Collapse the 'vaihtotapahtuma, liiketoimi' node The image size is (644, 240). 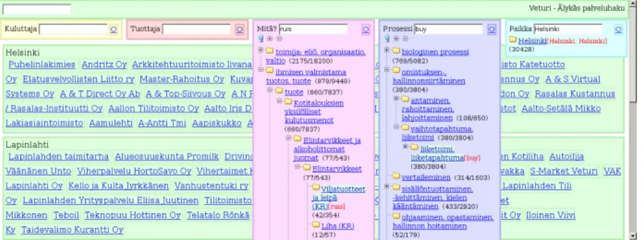(396, 127)
